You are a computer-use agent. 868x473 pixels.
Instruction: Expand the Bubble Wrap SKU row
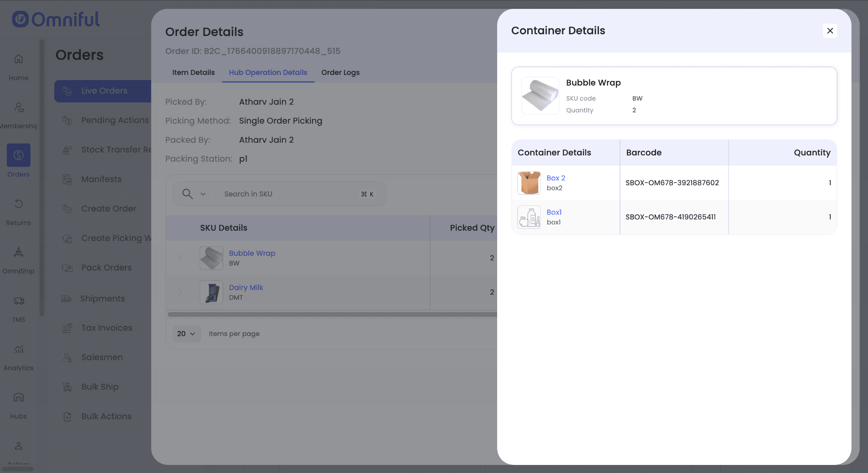pyautogui.click(x=180, y=258)
